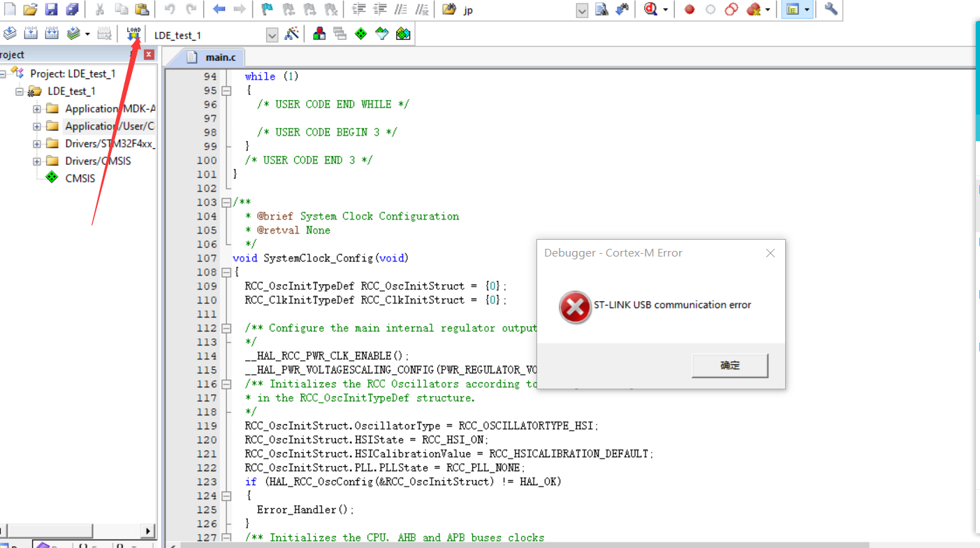Screen dimensions: 980x548
Task: Open Configuration with the wrench icon
Action: click(831, 9)
